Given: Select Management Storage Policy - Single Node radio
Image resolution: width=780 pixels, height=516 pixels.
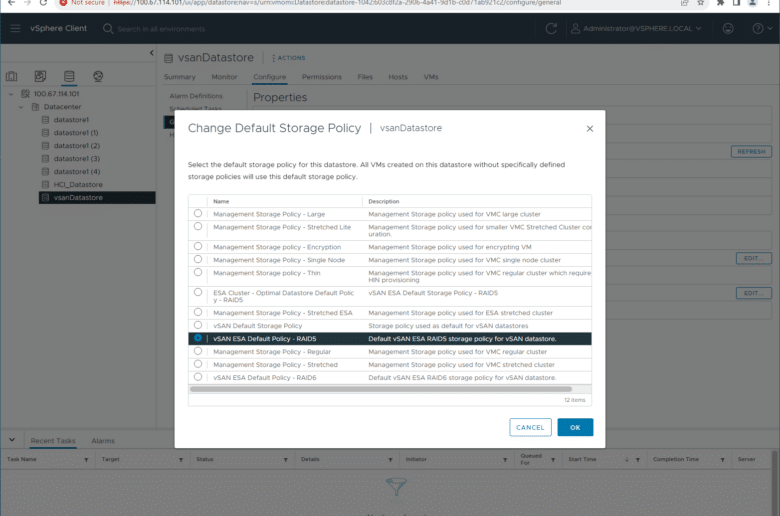Looking at the screenshot, I should tap(198, 259).
